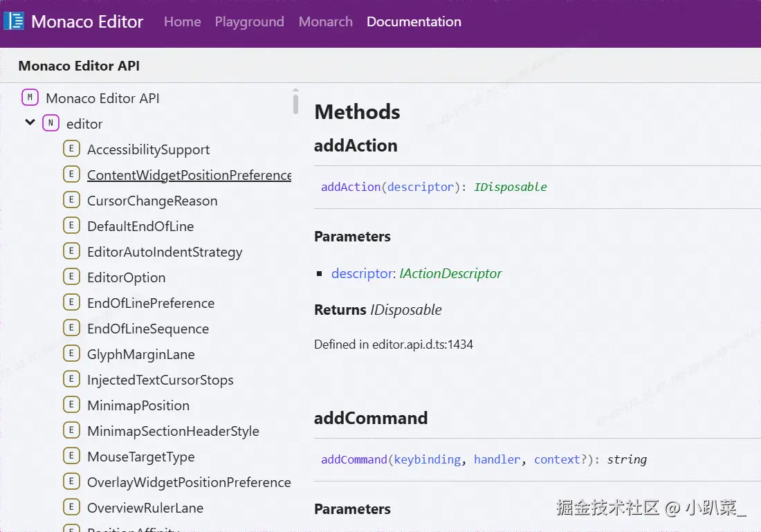761x532 pixels.
Task: Click the enum icon beside CursorChangeReason
Action: click(x=71, y=200)
